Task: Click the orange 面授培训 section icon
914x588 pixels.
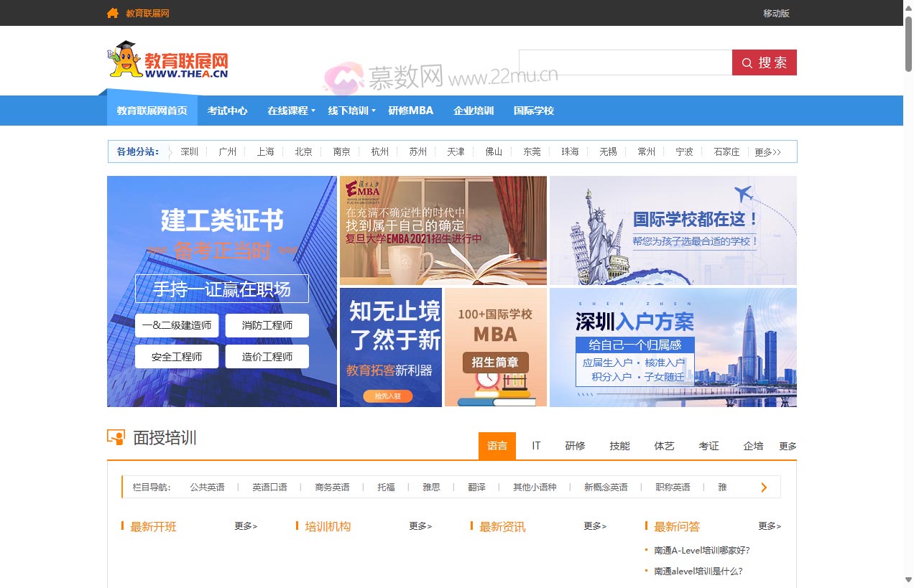Action: click(x=116, y=437)
